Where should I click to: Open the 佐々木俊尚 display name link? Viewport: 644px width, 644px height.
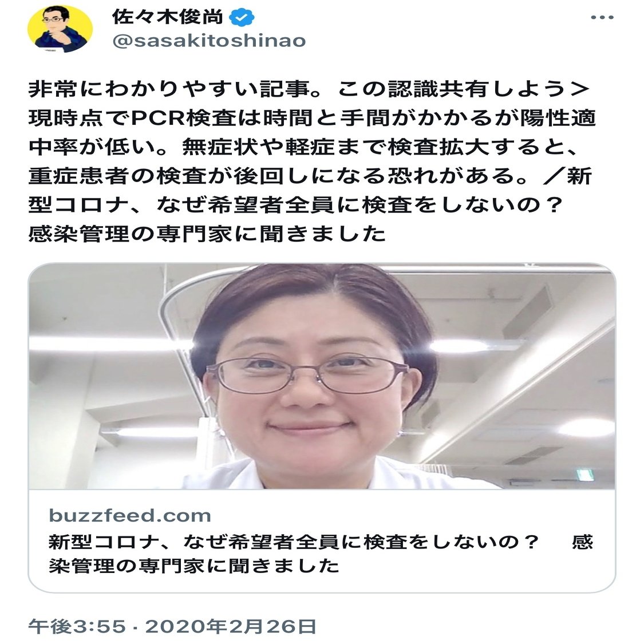(x=168, y=17)
